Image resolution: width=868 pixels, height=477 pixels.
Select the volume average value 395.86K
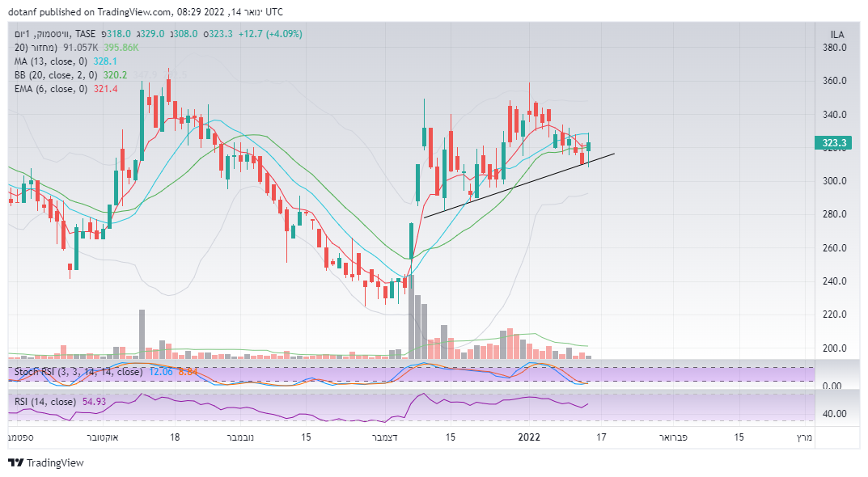(121, 48)
